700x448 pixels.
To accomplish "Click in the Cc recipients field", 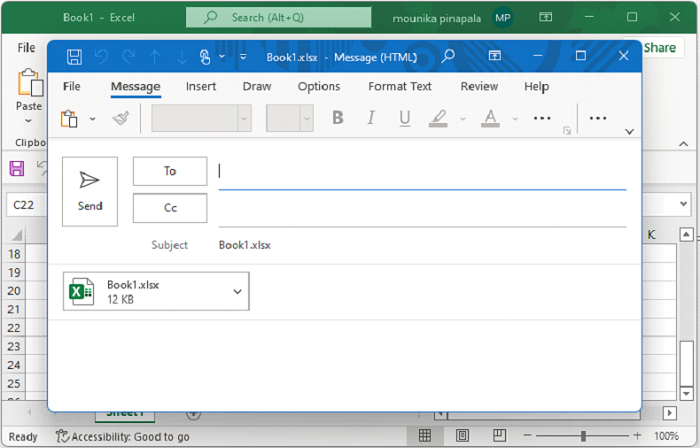I will click(x=422, y=209).
